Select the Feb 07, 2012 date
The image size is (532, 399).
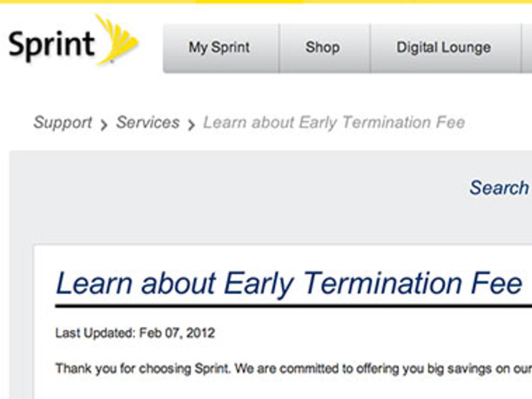point(175,333)
